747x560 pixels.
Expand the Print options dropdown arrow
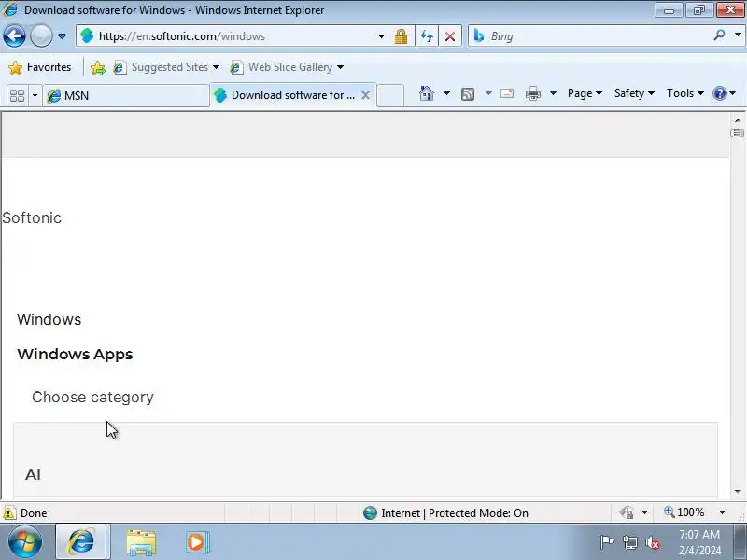tap(553, 93)
